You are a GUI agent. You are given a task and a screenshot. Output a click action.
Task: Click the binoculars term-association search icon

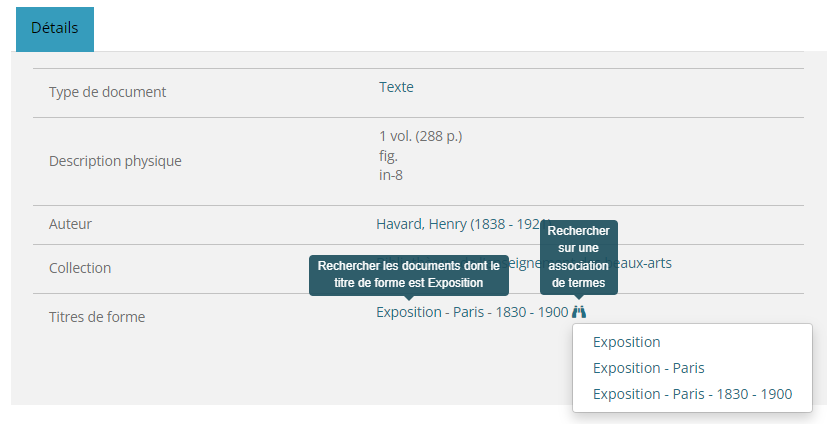coord(579,312)
